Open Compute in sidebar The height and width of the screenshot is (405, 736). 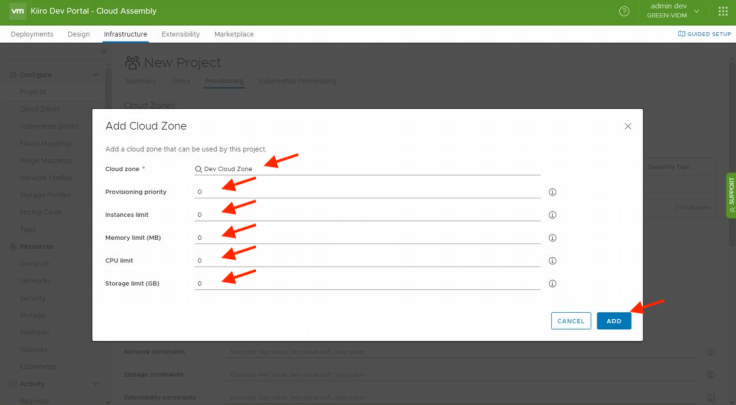click(x=34, y=263)
